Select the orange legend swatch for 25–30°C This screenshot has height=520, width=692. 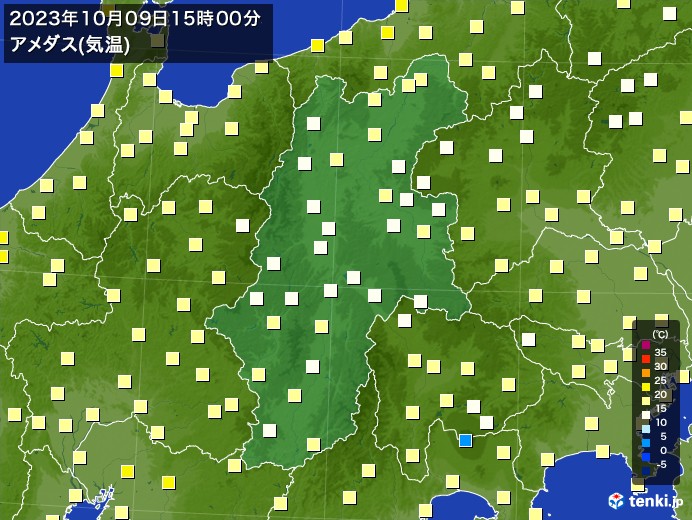pos(646,373)
